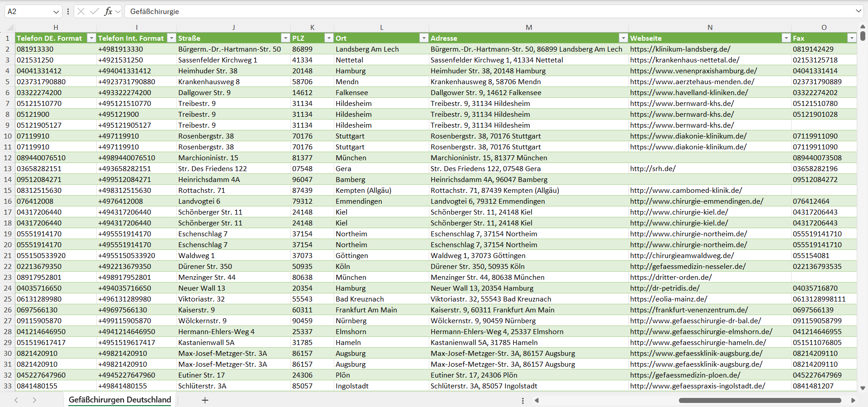Go to next sheet using right arrow
This screenshot has width=868, height=407.
(x=34, y=400)
